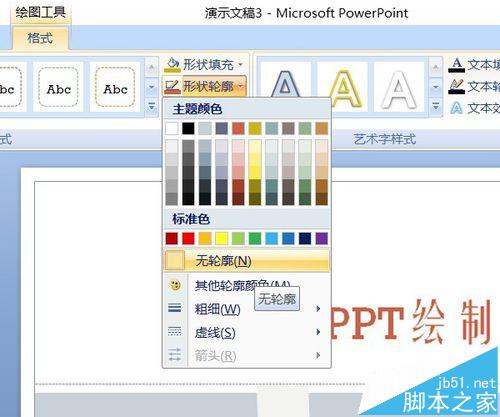Image resolution: width=500 pixels, height=417 pixels.
Task: Pick the bright red standard color swatch
Action: point(188,239)
